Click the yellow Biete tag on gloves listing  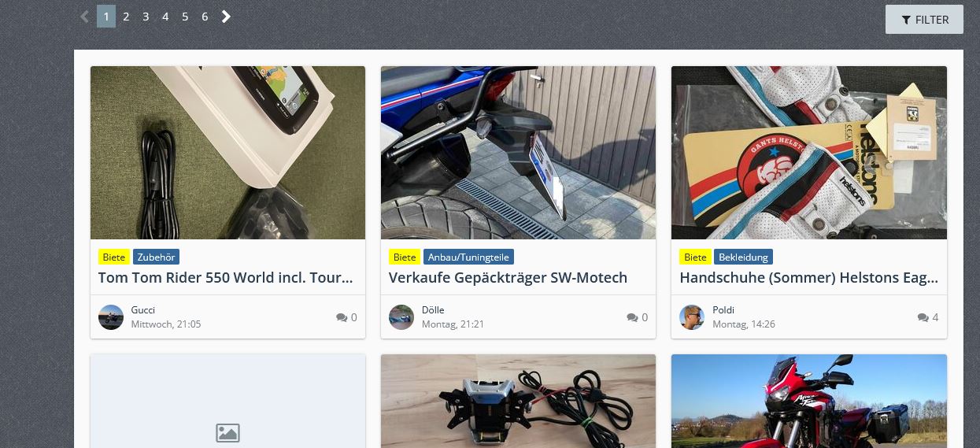pyautogui.click(x=695, y=257)
